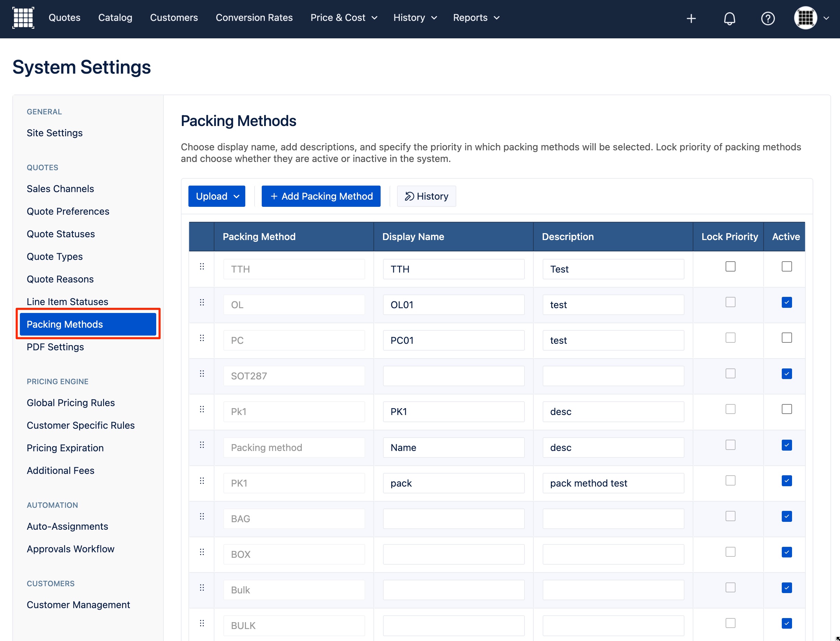Click Description field containing pack method test
The width and height of the screenshot is (840, 641).
[613, 483]
